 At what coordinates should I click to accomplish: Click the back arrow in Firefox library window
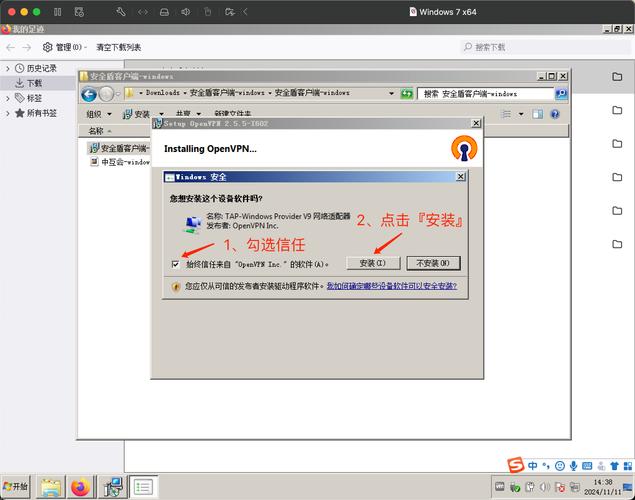point(11,47)
